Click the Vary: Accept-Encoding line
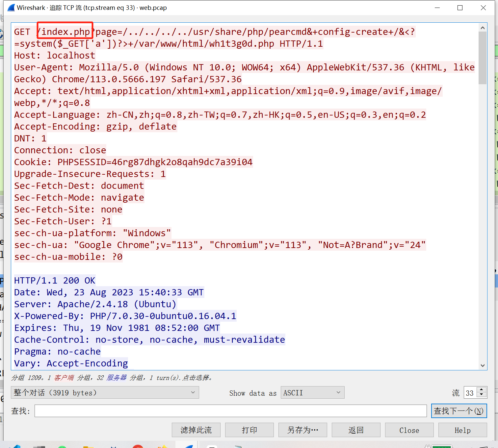 71,363
